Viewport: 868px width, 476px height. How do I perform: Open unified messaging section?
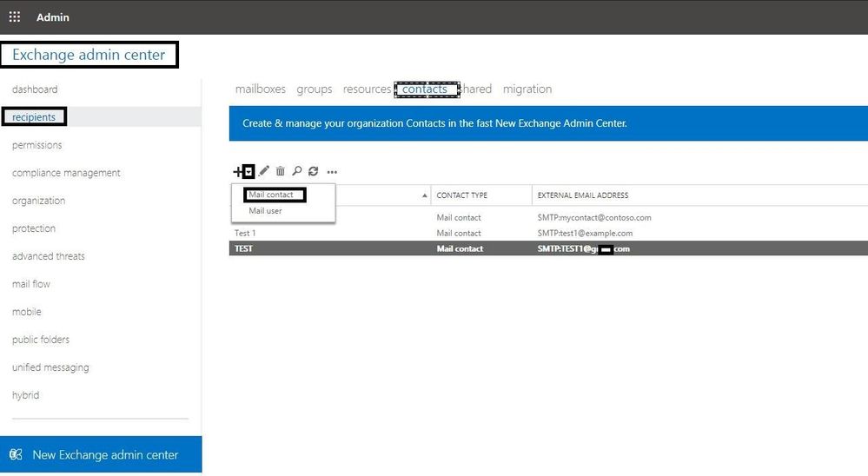(x=50, y=367)
